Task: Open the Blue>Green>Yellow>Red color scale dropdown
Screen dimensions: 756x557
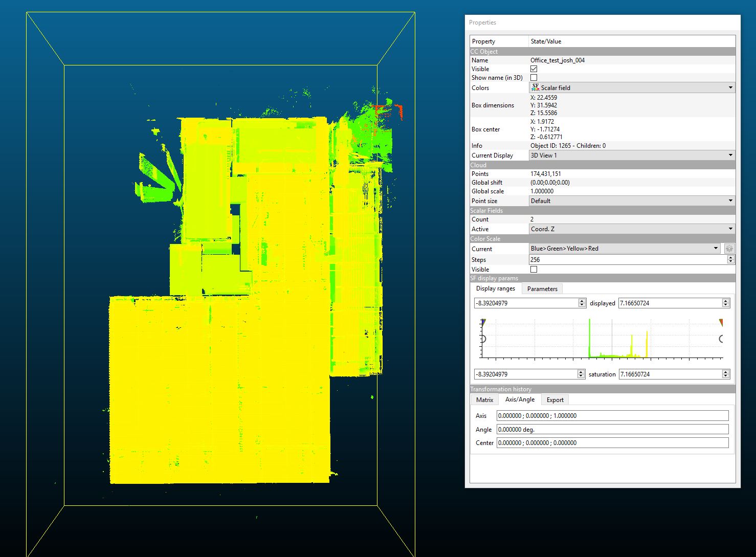Action: 624,249
